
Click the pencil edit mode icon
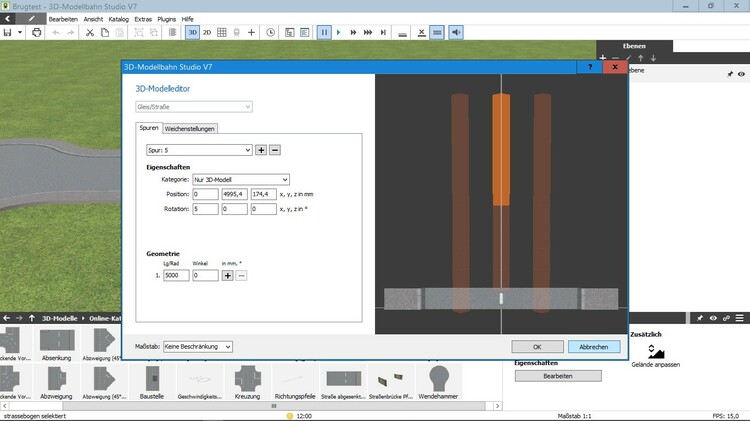32,19
